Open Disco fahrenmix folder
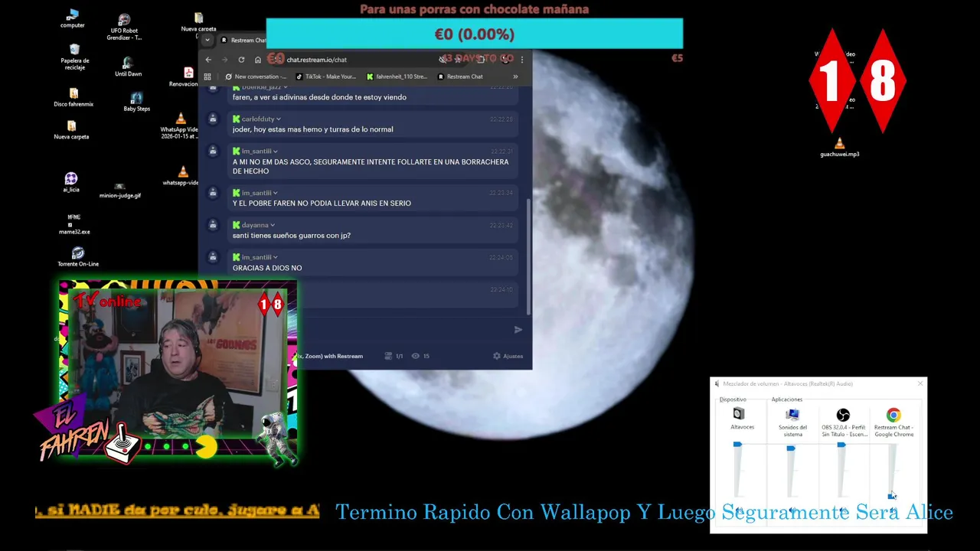The image size is (980, 551). pyautogui.click(x=73, y=97)
